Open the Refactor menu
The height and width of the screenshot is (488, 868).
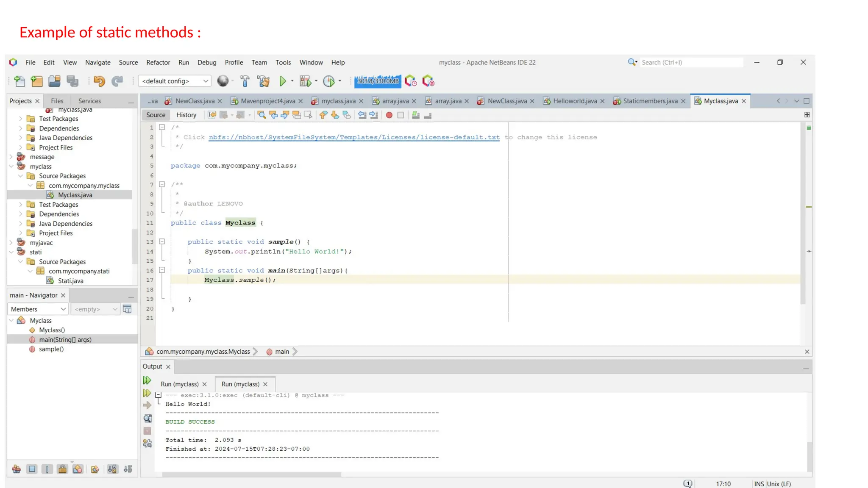pos(158,62)
